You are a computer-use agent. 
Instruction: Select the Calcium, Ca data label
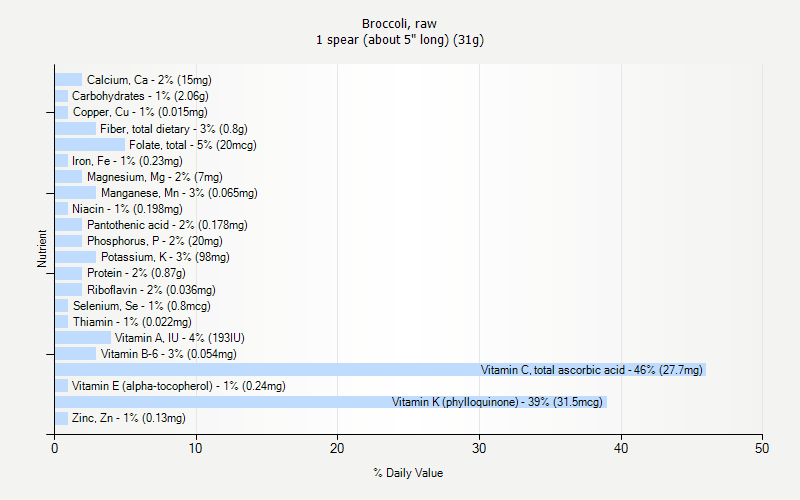tap(149, 80)
